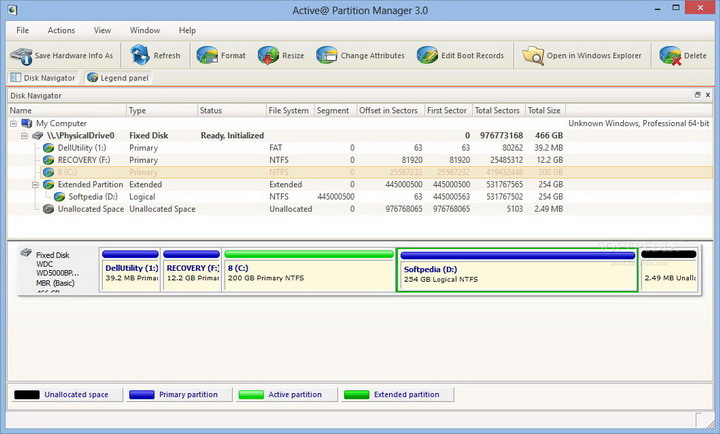The image size is (720, 434).
Task: Sort by the Segment column header
Action: coord(335,110)
